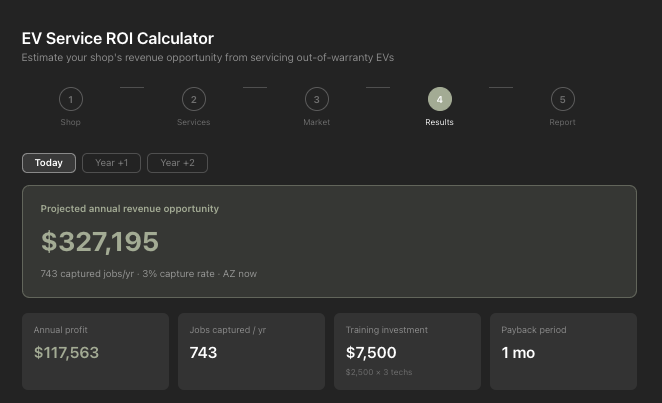Select step 3 Market circle
The image size is (662, 403).
pos(316,99)
